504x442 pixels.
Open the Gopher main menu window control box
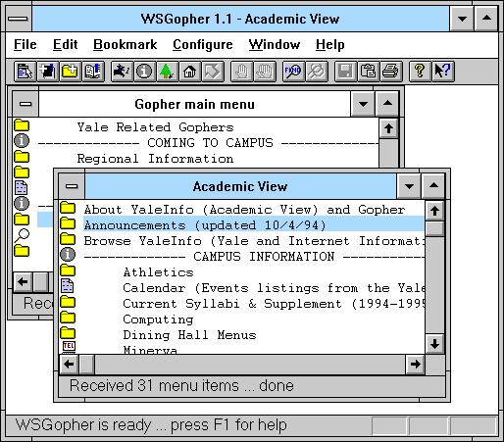point(25,104)
